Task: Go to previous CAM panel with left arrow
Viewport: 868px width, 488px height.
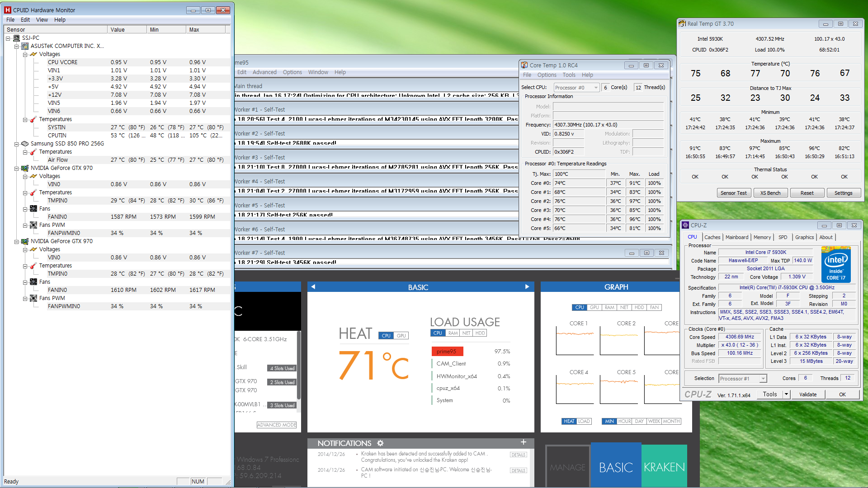Action: (313, 287)
